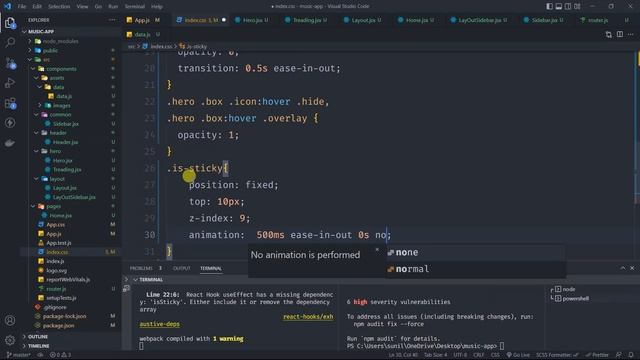The width and height of the screenshot is (640, 360).
Task: Click the Explorer more actions ellipsis
Action: coord(112,20)
